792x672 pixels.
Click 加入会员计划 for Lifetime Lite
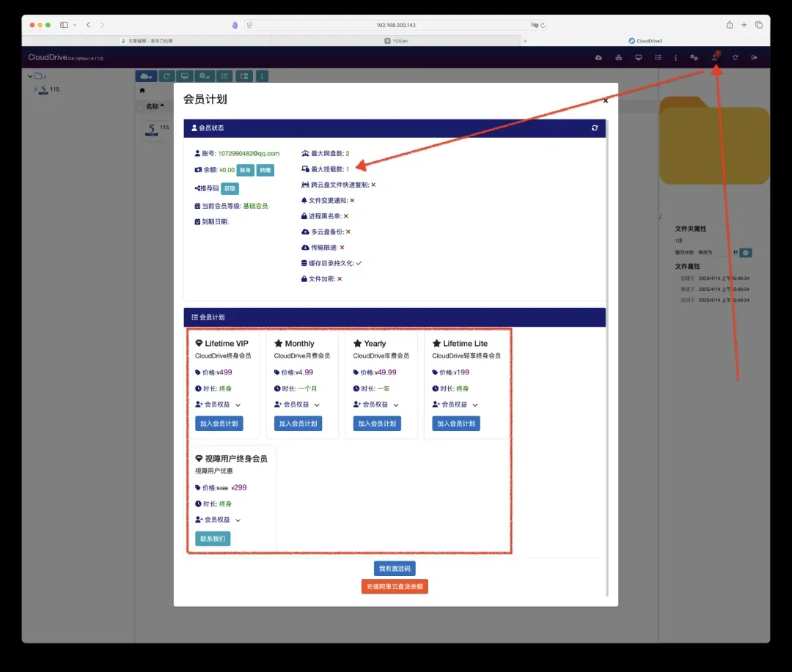pyautogui.click(x=456, y=424)
